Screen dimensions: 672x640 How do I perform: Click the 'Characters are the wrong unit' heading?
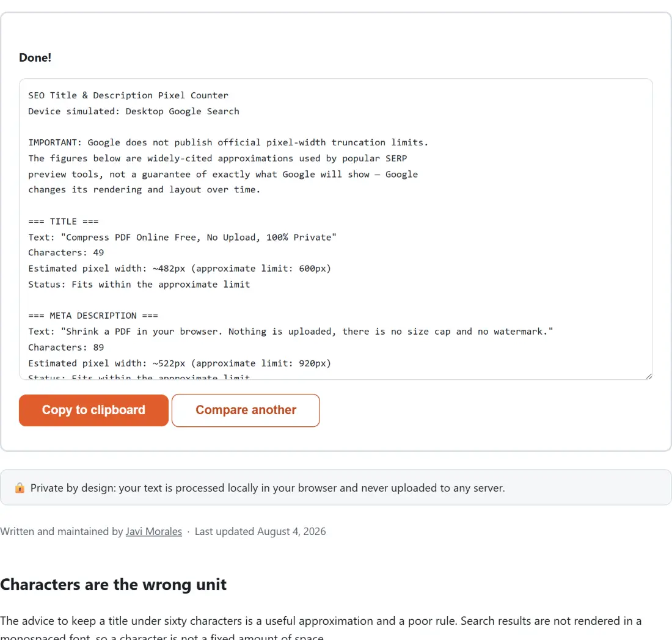(113, 584)
